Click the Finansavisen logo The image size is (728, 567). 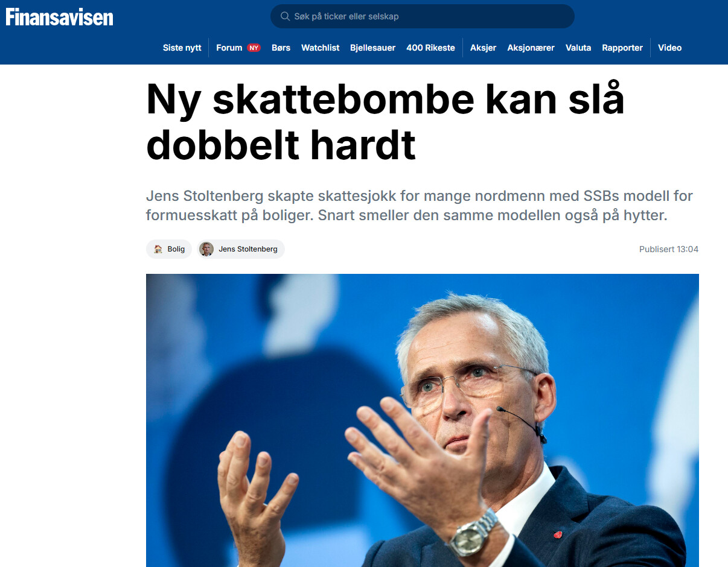tap(60, 17)
